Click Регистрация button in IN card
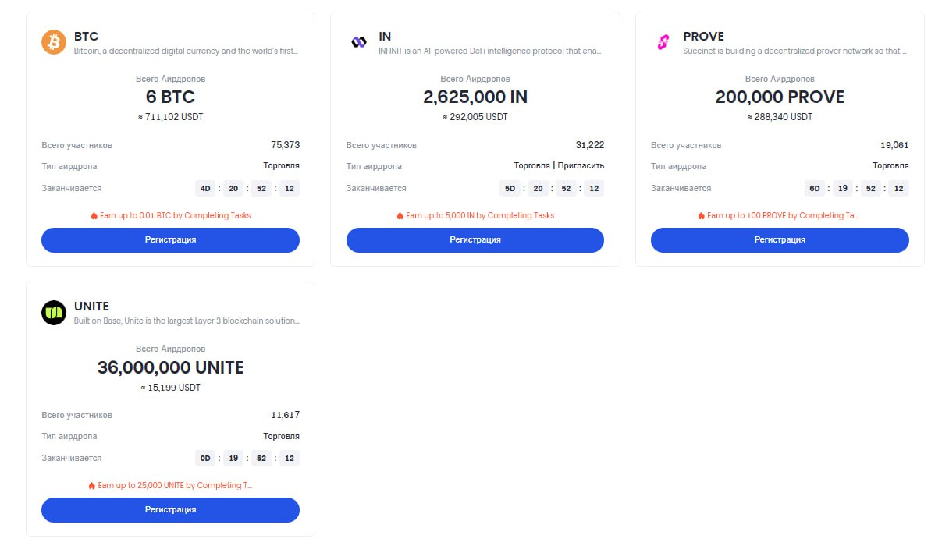The width and height of the screenshot is (942, 560). 475,239
